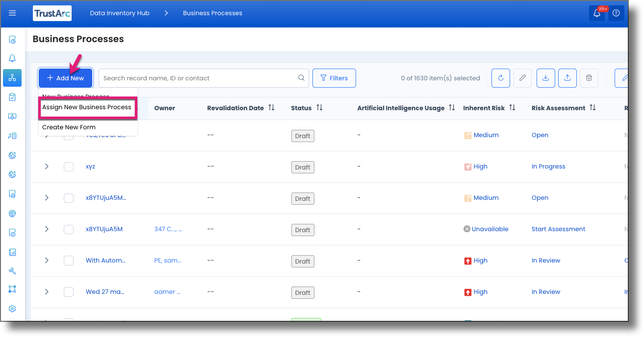This screenshot has width=644, height=337.
Task: Expand the With Autom... row chevron
Action: 47,261
